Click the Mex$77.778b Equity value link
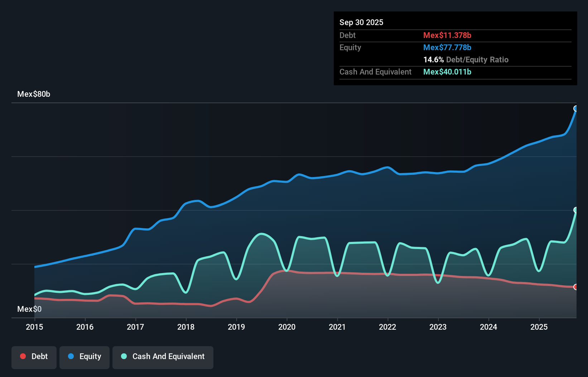This screenshot has width=588, height=377. point(447,47)
